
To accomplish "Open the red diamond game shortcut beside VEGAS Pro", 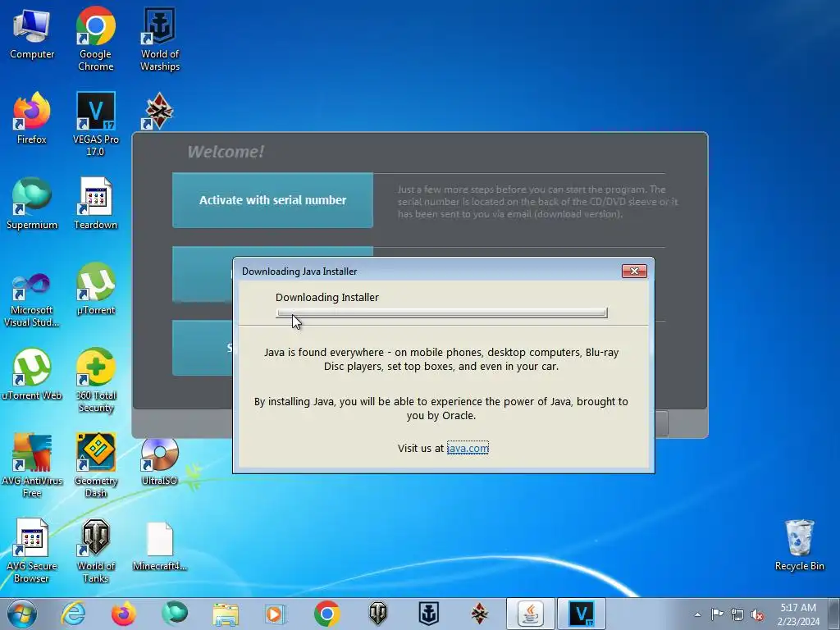I will click(159, 112).
